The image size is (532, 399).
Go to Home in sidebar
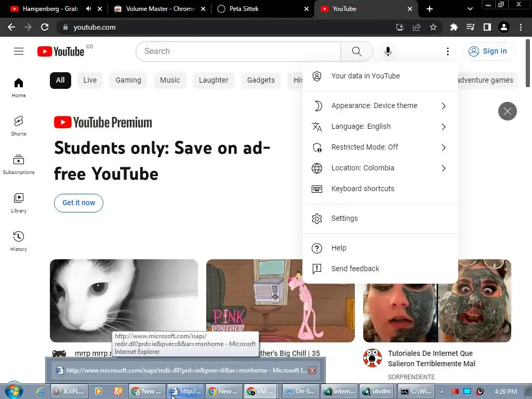pos(19,87)
